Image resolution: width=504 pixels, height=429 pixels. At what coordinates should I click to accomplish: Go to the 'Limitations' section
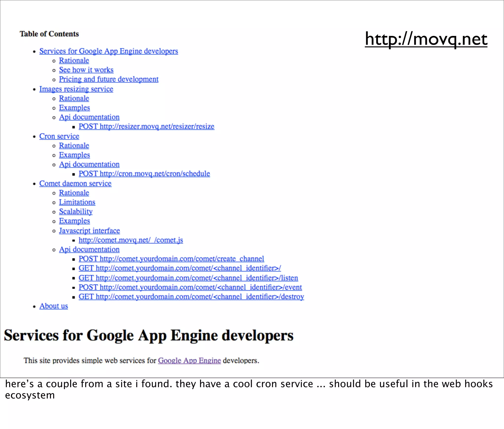[x=77, y=202]
